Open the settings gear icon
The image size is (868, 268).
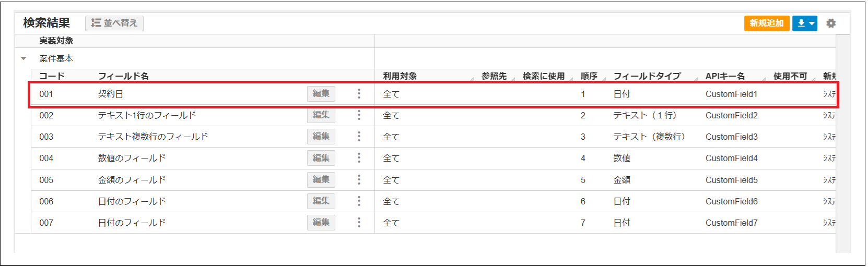click(x=830, y=23)
